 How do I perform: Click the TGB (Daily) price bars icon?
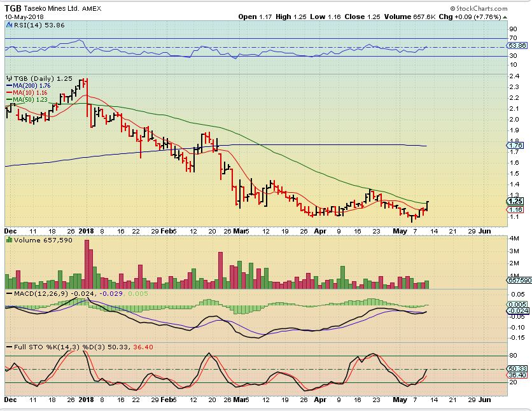10,79
